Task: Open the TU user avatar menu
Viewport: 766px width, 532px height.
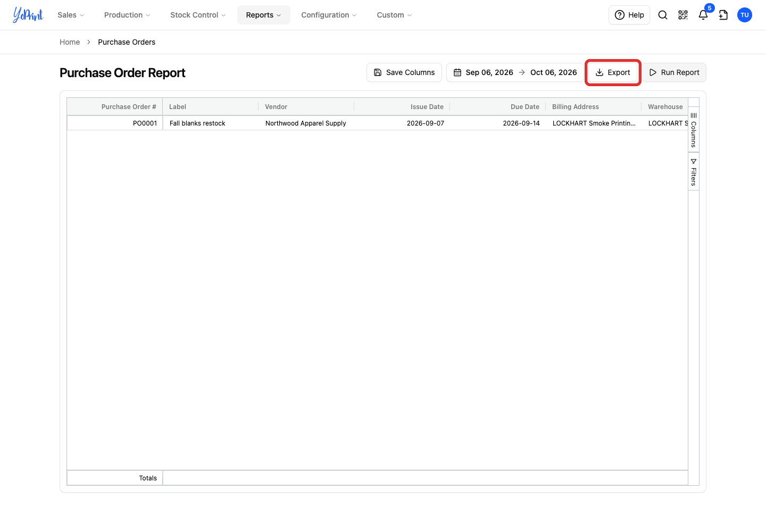Action: [745, 15]
